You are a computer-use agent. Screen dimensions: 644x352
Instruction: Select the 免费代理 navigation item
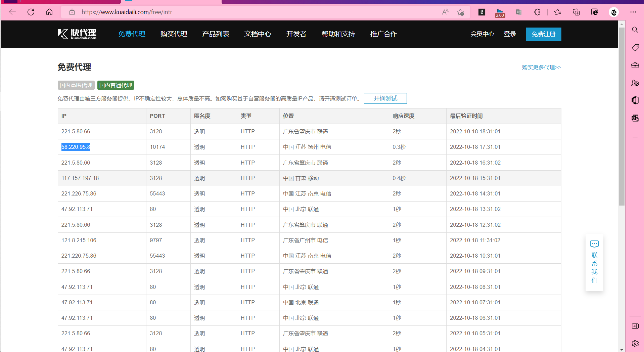[132, 34]
